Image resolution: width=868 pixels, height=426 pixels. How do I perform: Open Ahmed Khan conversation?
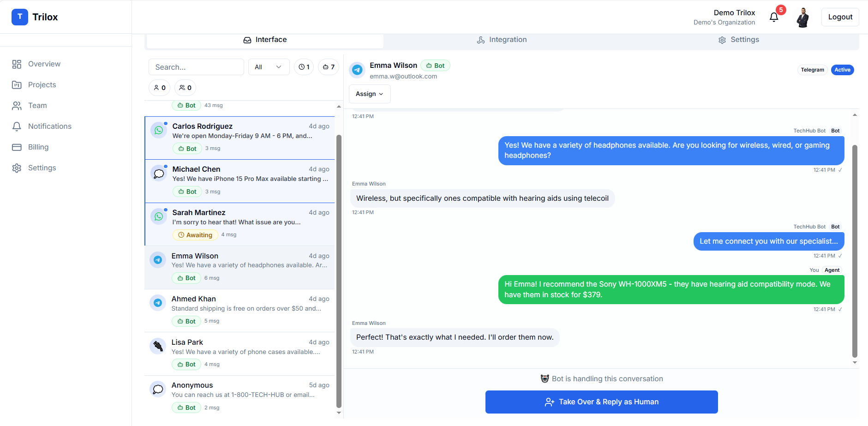[x=240, y=311]
